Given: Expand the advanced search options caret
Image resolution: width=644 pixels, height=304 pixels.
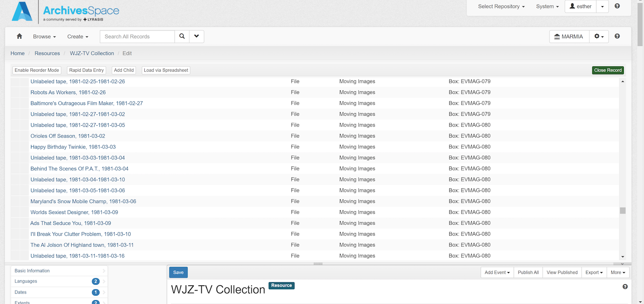Looking at the screenshot, I should pos(196,36).
